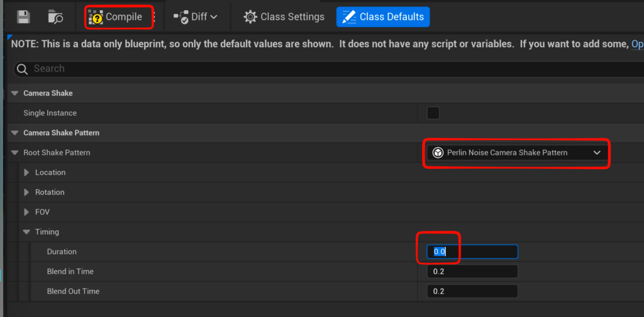The image size is (644, 317).
Task: Click the Blend Out Time value field
Action: pos(472,291)
